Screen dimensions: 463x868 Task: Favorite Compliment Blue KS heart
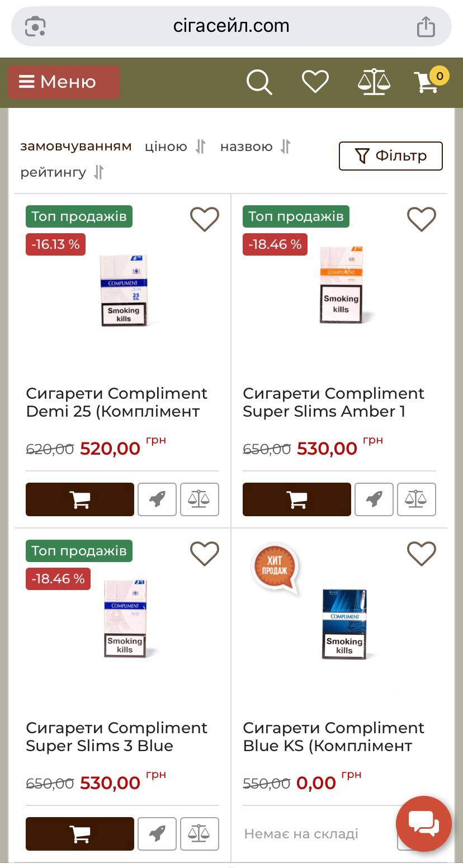click(x=421, y=554)
